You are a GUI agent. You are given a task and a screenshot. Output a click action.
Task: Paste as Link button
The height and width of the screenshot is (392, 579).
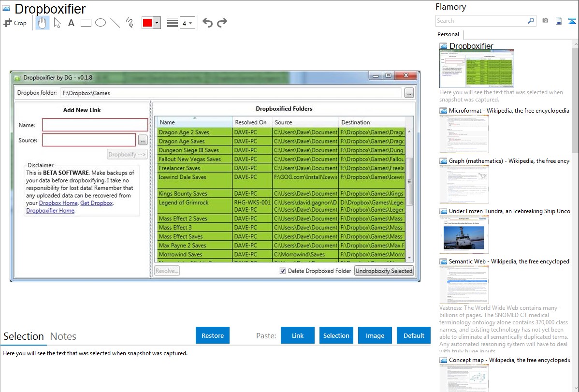(298, 335)
